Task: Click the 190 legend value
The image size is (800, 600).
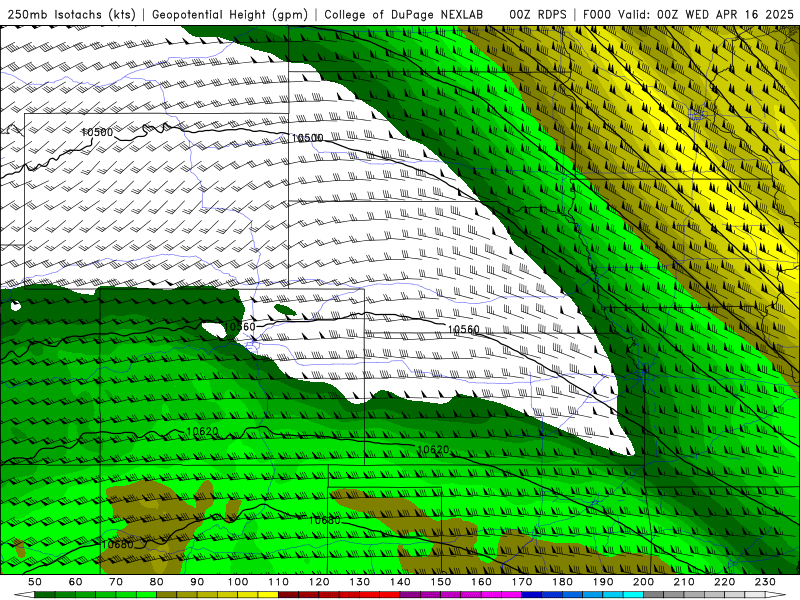Action: pos(604,582)
